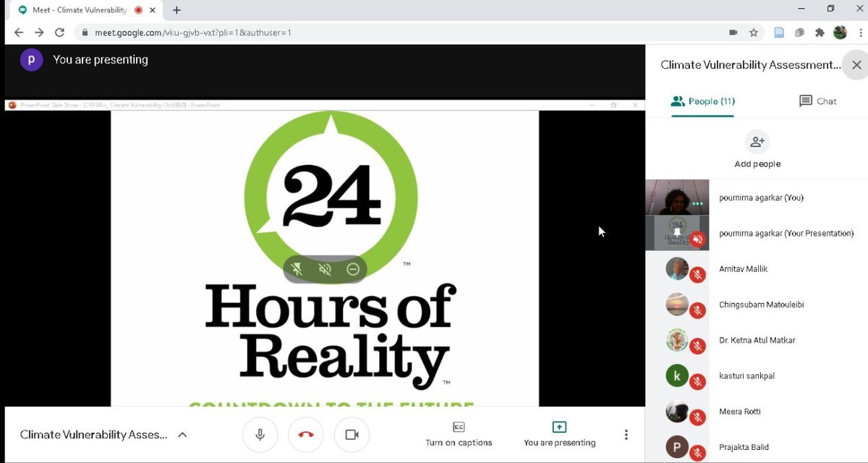Viewport: 868px width, 463px height.
Task: Open Climate Vulnerability Asses... meeting details
Action: tap(93, 435)
